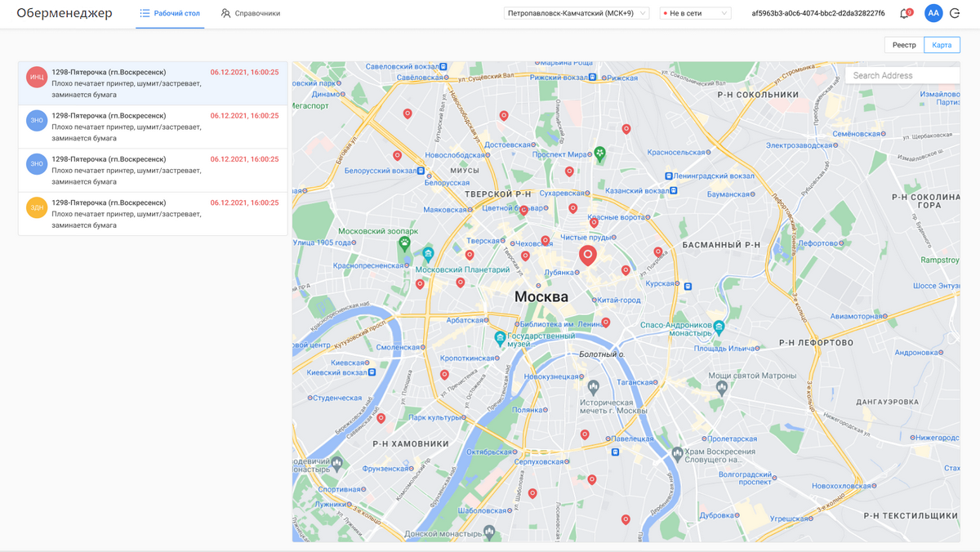Switch to Карта view
This screenshot has height=552, width=980.
point(942,45)
